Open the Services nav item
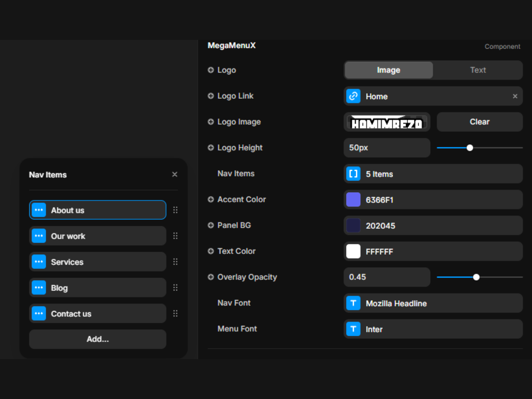The image size is (532, 399). click(x=97, y=262)
